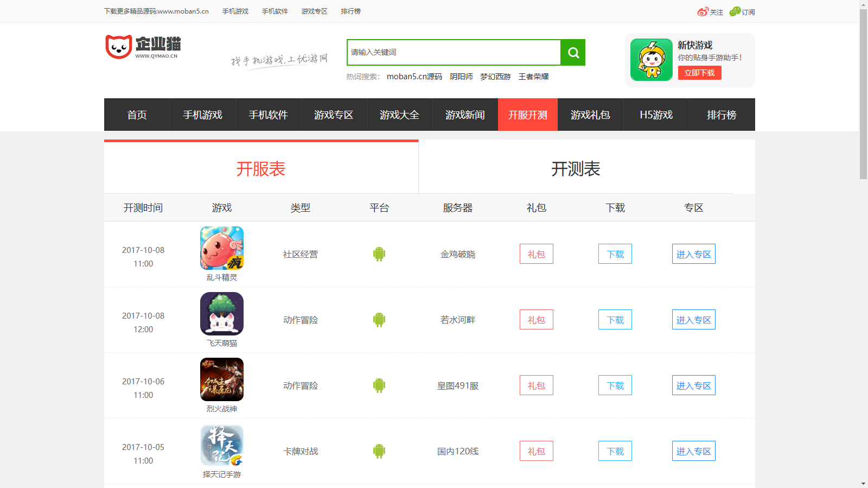Search the hot keyword 阴阳师
The image size is (868, 488).
click(461, 77)
